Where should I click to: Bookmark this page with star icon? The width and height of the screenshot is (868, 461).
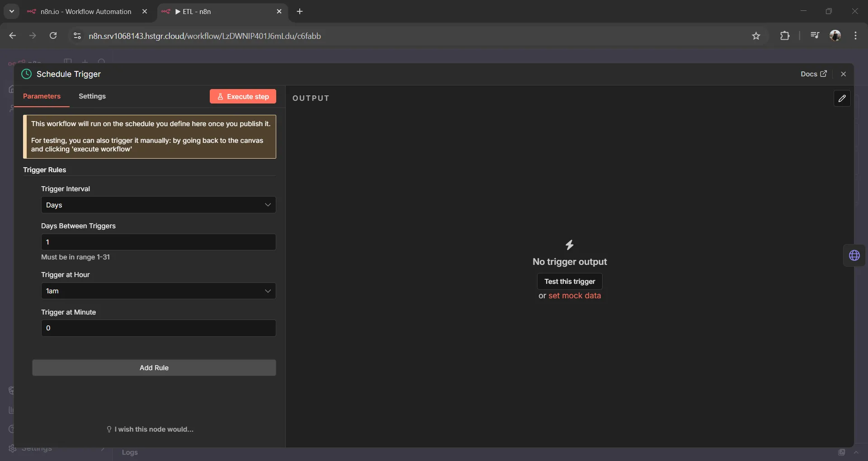[x=756, y=36]
